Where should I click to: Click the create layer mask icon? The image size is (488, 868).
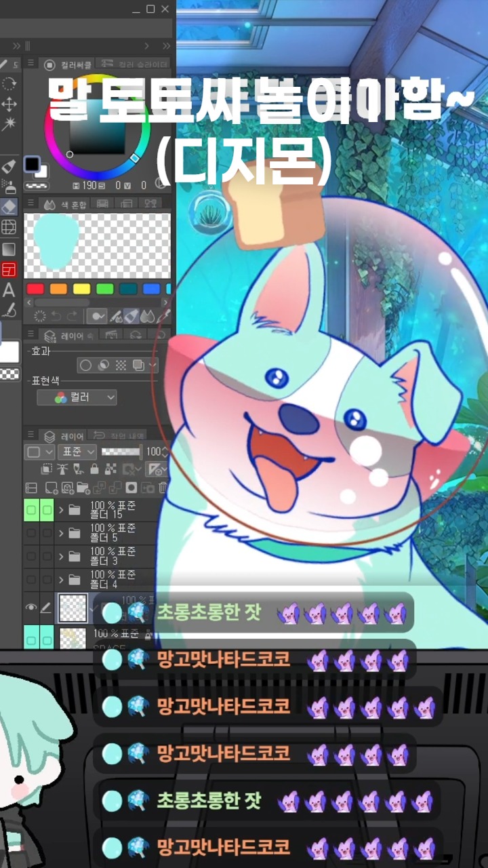[131, 488]
